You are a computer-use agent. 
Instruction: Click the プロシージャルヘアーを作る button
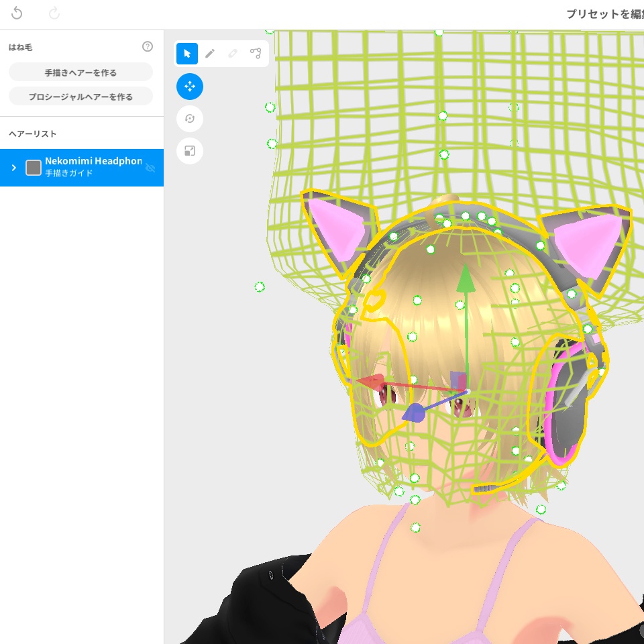click(80, 96)
